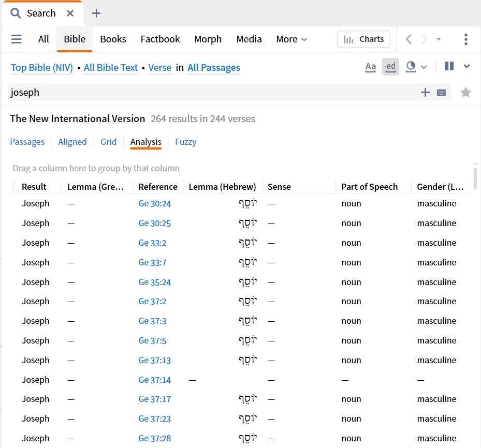The width and height of the screenshot is (481, 448).
Task: Click the plus icon in search box
Action: (425, 93)
